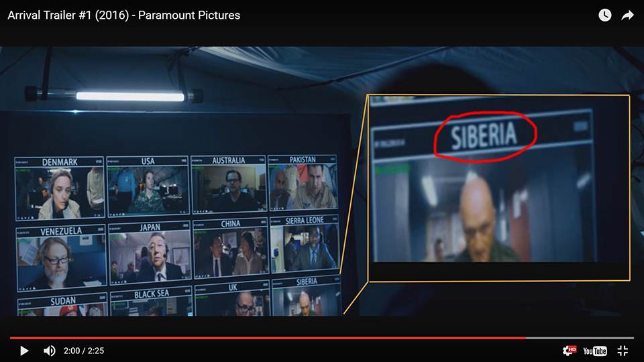This screenshot has width=644, height=362.
Task: Mute the video with the speaker icon
Action: pyautogui.click(x=50, y=351)
